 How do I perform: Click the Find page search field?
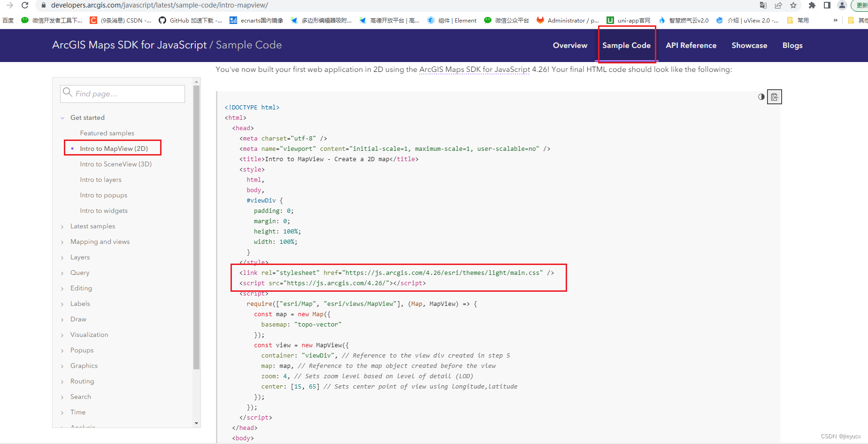123,93
